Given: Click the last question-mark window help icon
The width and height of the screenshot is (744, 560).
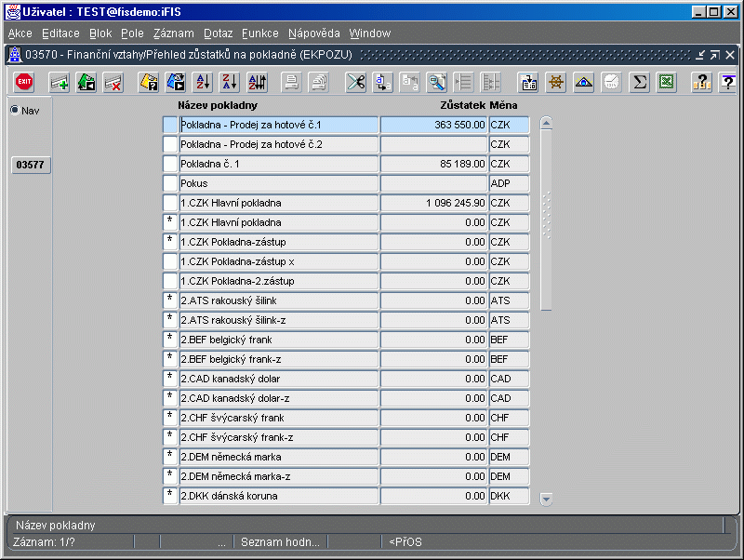Looking at the screenshot, I should point(728,82).
